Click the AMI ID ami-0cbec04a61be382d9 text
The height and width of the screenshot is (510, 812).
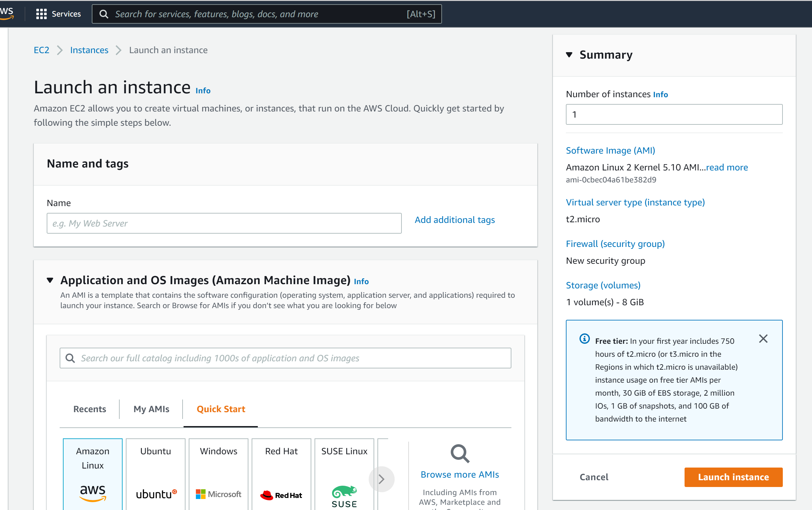coord(611,180)
